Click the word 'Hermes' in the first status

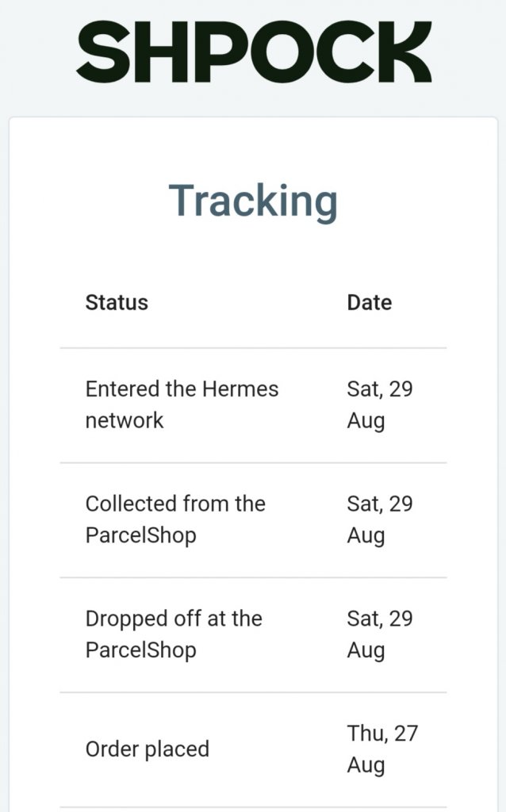[x=240, y=389]
